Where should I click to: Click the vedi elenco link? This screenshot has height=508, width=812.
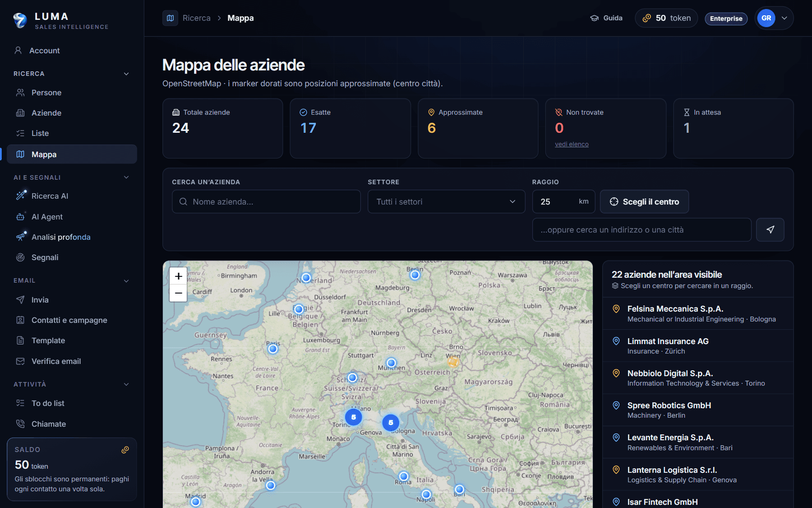(572, 144)
